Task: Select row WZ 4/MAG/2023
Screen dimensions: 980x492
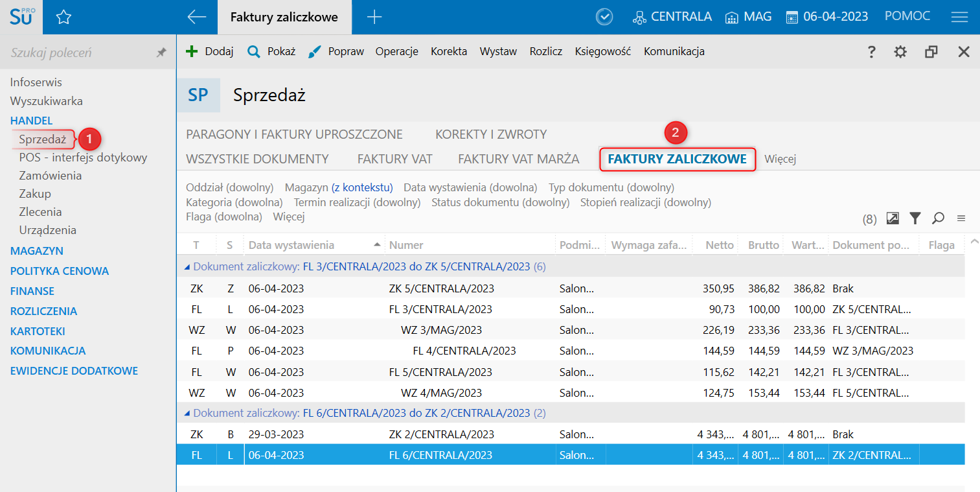Action: [x=571, y=393]
